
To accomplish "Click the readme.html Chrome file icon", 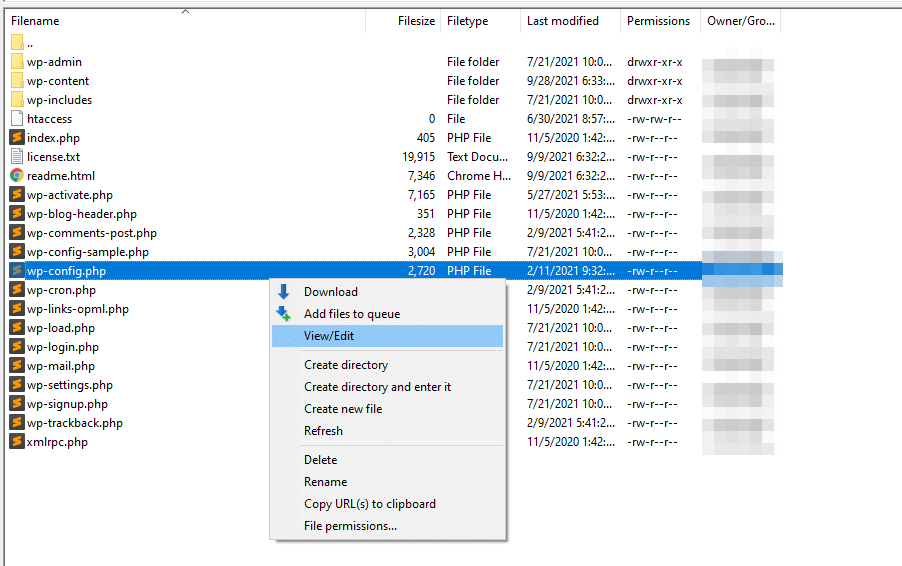I will point(17,176).
